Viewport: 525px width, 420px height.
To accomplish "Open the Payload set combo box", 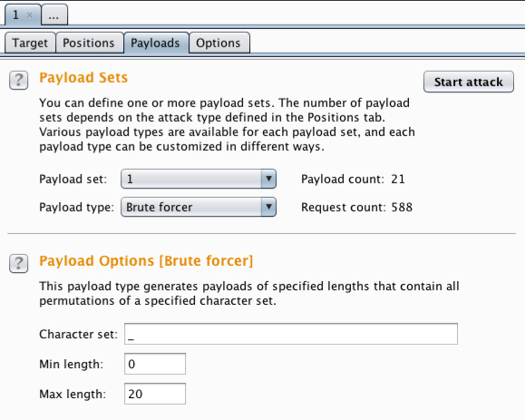I will (199, 179).
